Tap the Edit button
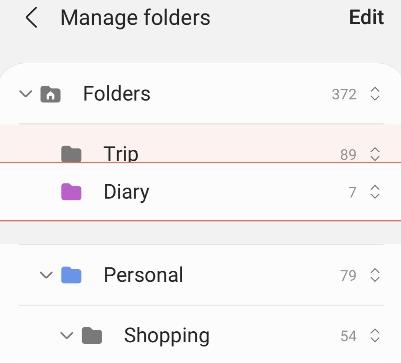The image size is (401, 363). (x=366, y=17)
